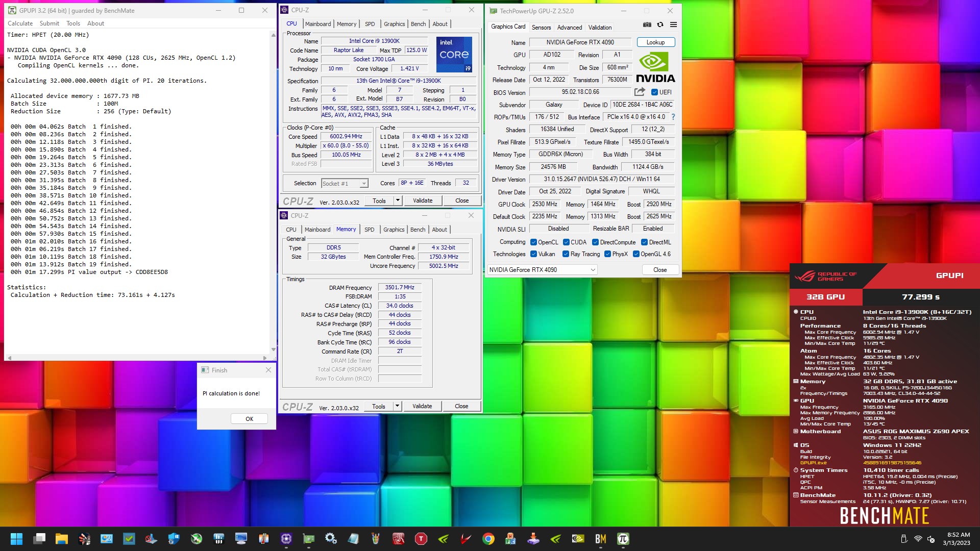Image resolution: width=980 pixels, height=551 pixels.
Task: Click the GPU-Z refresh icon
Action: click(660, 24)
